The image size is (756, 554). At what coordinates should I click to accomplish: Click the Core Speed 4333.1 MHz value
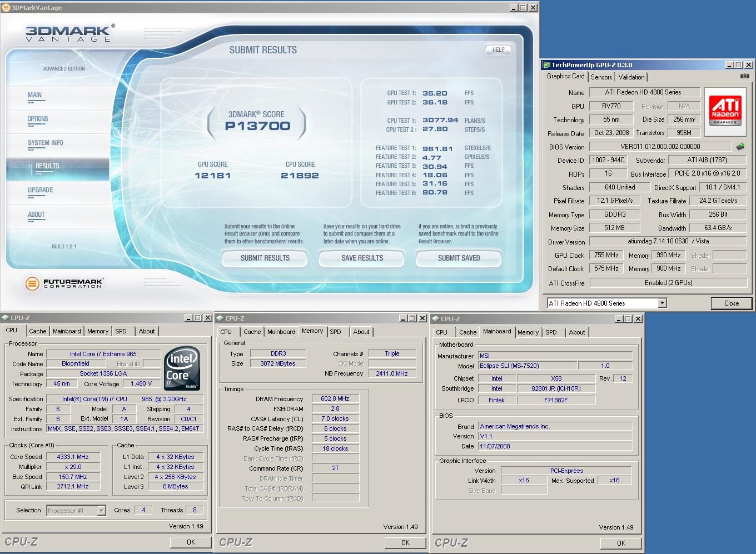(x=73, y=457)
